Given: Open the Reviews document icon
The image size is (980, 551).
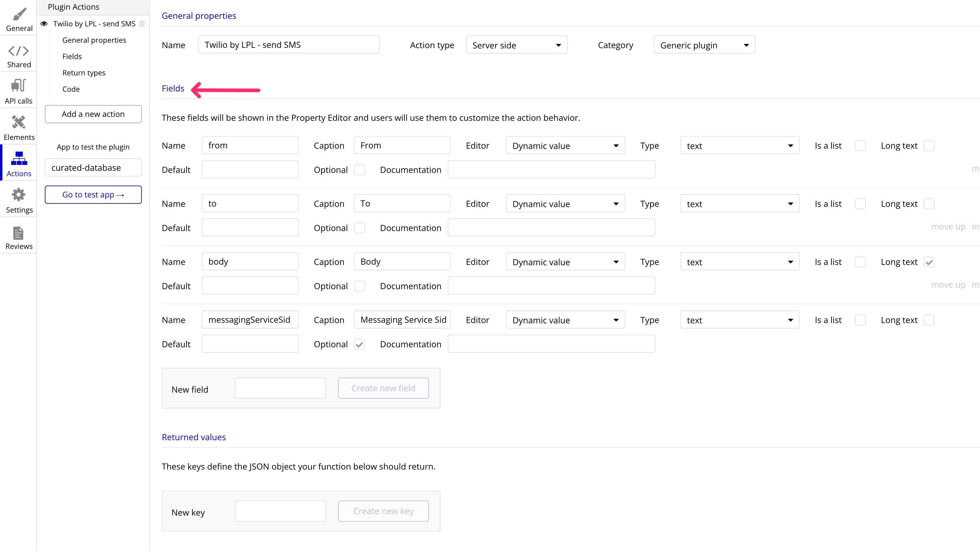Looking at the screenshot, I should click(19, 233).
